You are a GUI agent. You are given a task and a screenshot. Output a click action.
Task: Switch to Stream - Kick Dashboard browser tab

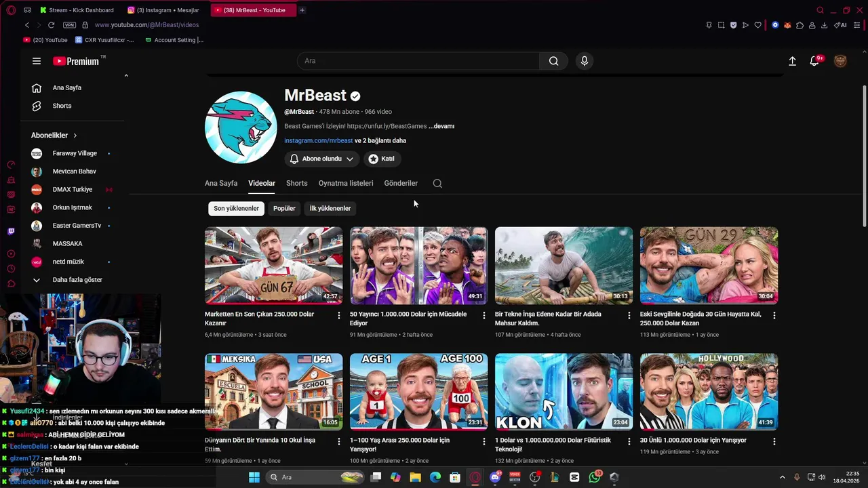[x=77, y=10]
